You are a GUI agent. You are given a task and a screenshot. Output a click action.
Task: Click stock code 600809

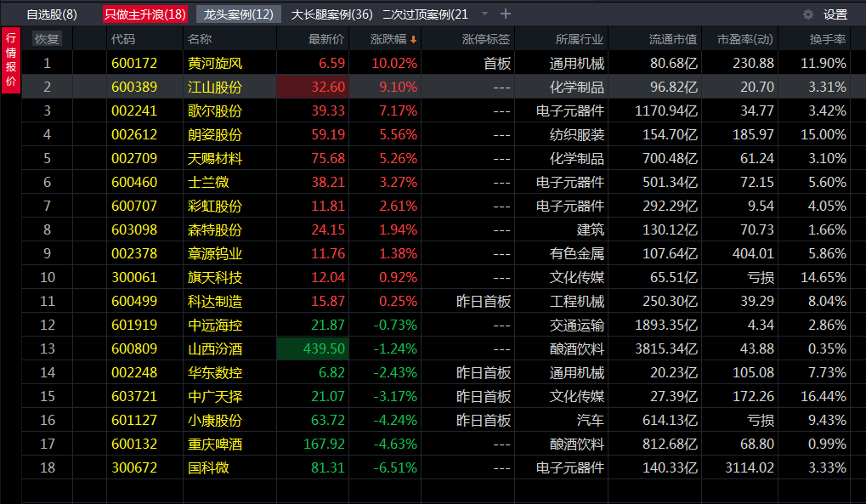pyautogui.click(x=134, y=348)
